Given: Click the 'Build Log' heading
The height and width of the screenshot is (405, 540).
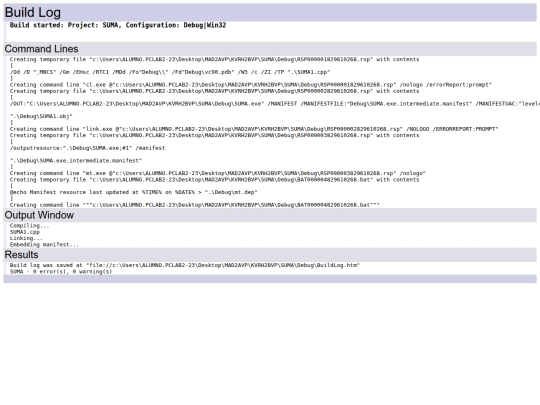Looking at the screenshot, I should tap(33, 12).
